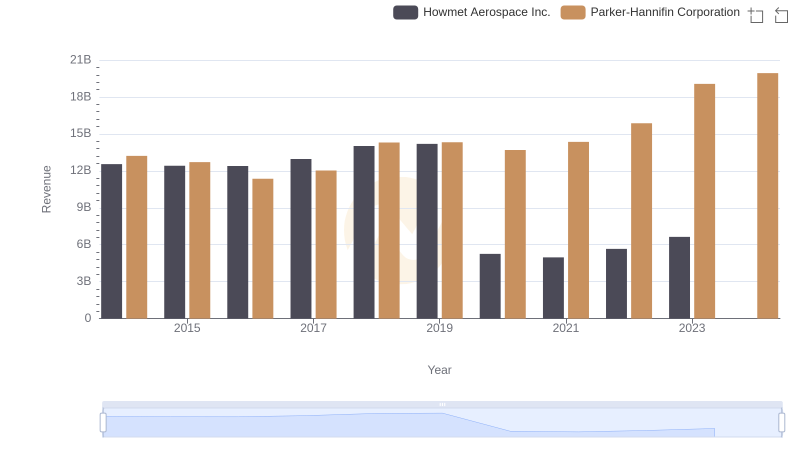Click the Howmet bar for 2015
Image resolution: width=800 pixels, height=461 pixels.
point(174,242)
